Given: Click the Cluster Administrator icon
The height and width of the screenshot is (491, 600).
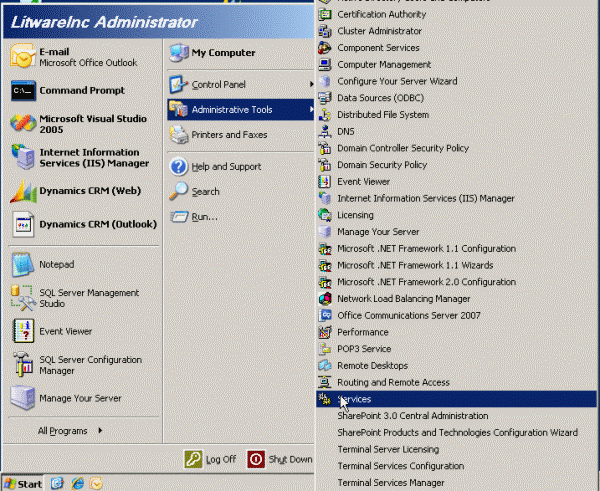Looking at the screenshot, I should [x=325, y=31].
